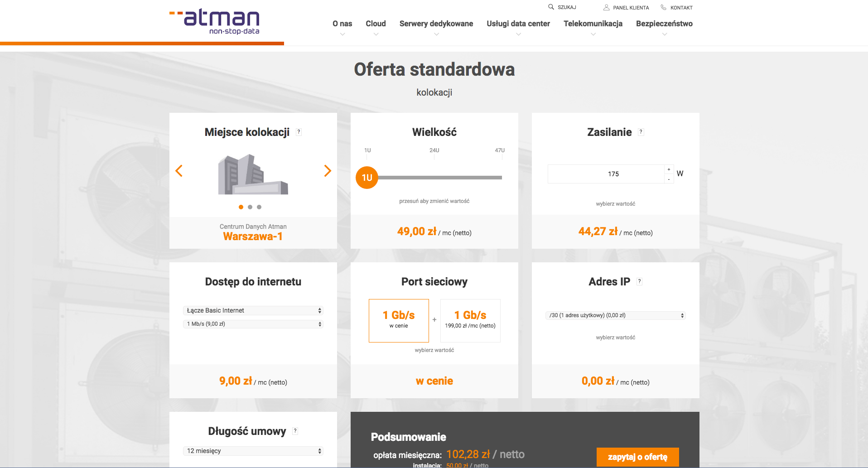Select first carousel dot
This screenshot has width=868, height=468.
coord(241,207)
